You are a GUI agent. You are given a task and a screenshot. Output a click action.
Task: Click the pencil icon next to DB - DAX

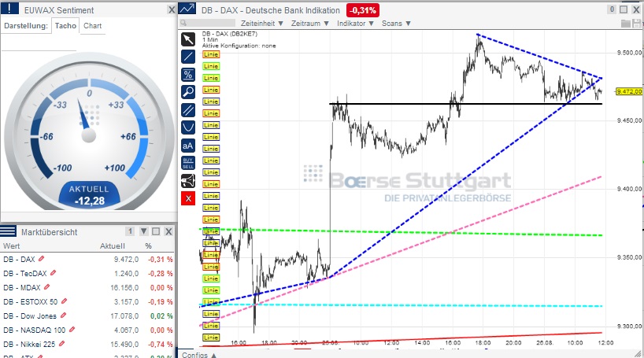pyautogui.click(x=41, y=259)
